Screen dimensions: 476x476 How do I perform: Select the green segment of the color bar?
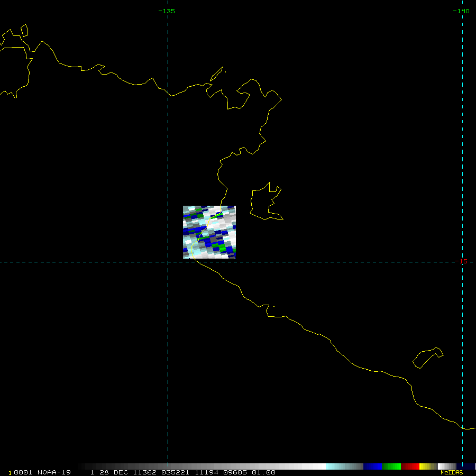coord(391,466)
